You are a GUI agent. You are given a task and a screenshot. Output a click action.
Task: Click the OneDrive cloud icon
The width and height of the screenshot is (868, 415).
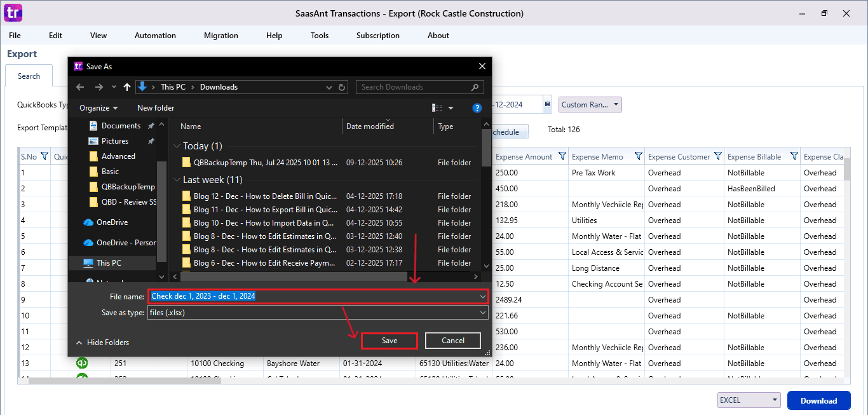88,222
